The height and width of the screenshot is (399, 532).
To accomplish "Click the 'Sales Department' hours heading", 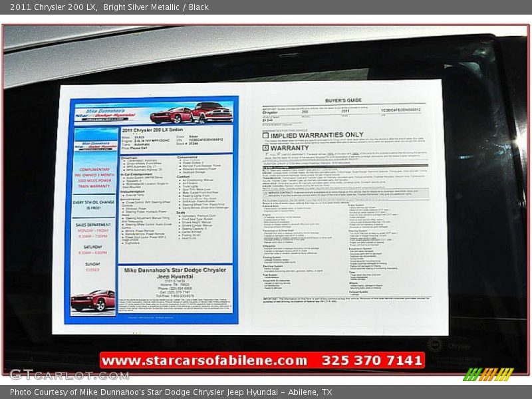I will point(93,225).
